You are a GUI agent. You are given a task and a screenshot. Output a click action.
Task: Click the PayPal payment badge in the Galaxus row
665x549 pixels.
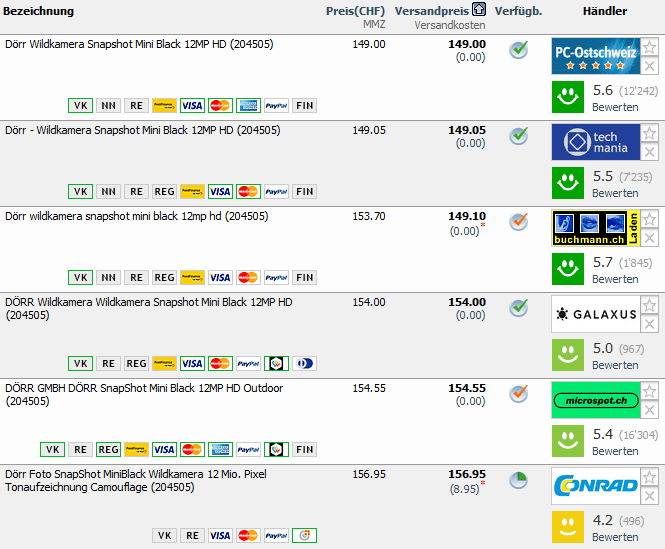[x=249, y=364]
